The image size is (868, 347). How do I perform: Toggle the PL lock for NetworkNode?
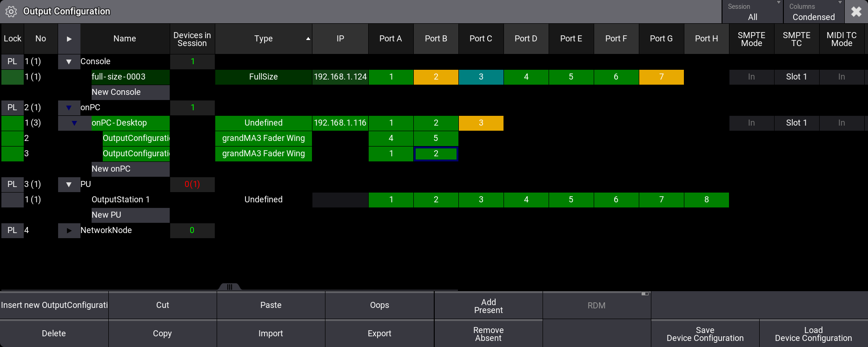12,230
